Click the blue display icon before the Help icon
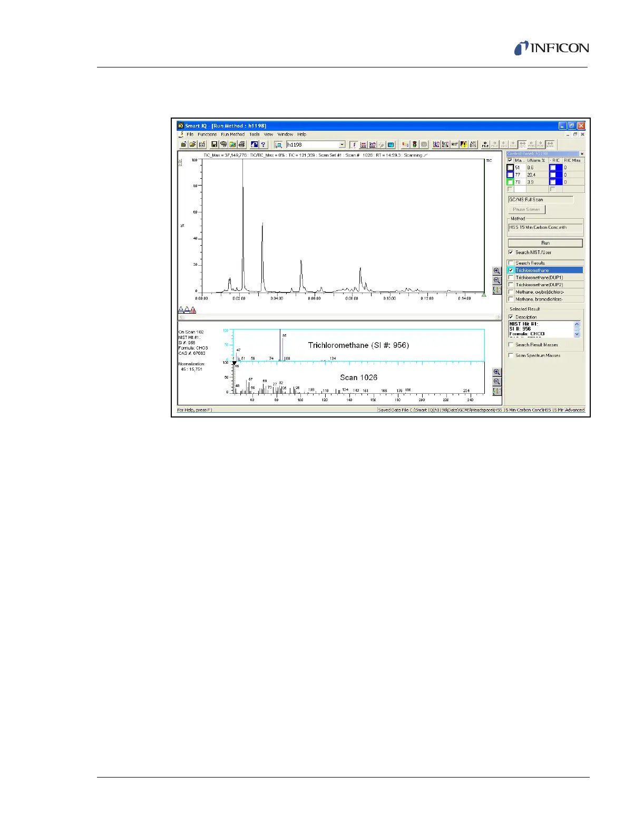 pos(254,144)
